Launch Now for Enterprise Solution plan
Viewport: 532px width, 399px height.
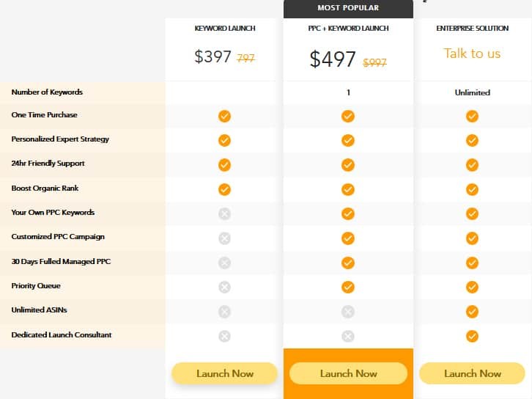click(x=473, y=373)
